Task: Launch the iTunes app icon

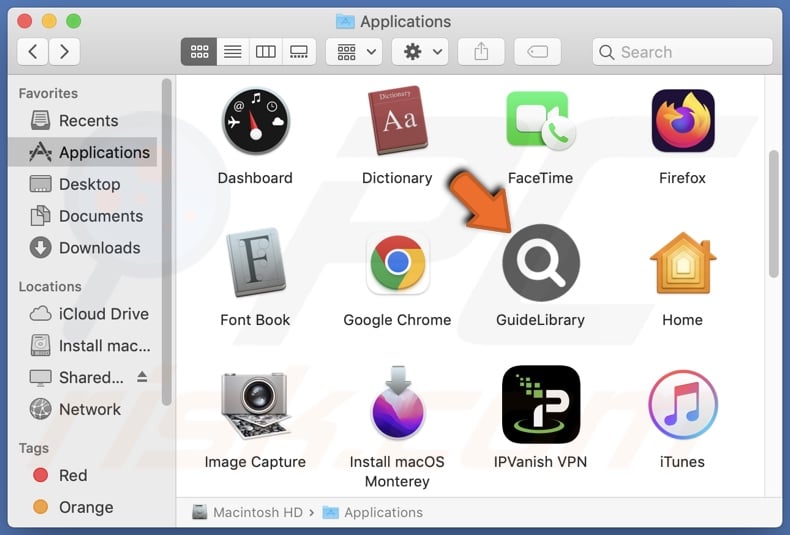Action: point(683,405)
